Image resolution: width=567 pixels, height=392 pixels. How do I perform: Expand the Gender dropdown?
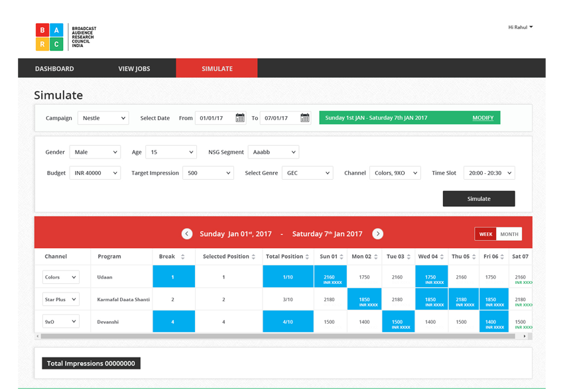point(95,152)
